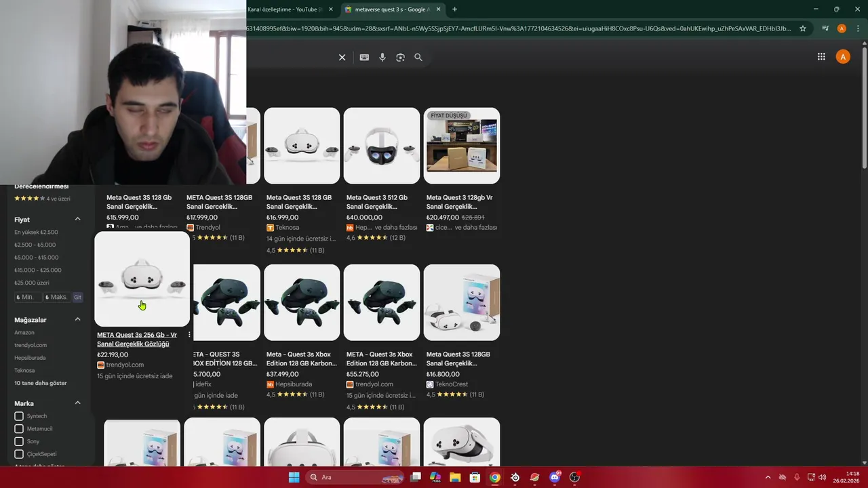
Task: Open the TeknoCrest Meta Quest 3S 128GB image
Action: pos(462,302)
